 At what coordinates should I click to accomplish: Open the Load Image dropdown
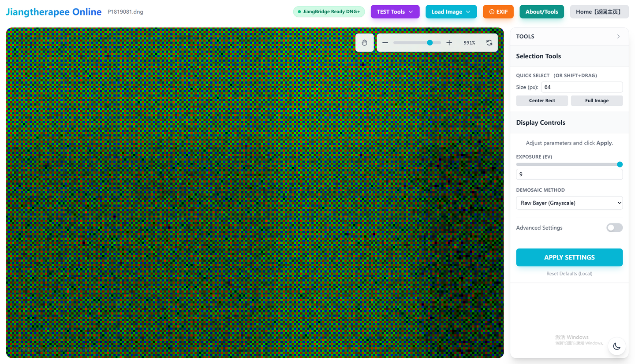tap(451, 12)
